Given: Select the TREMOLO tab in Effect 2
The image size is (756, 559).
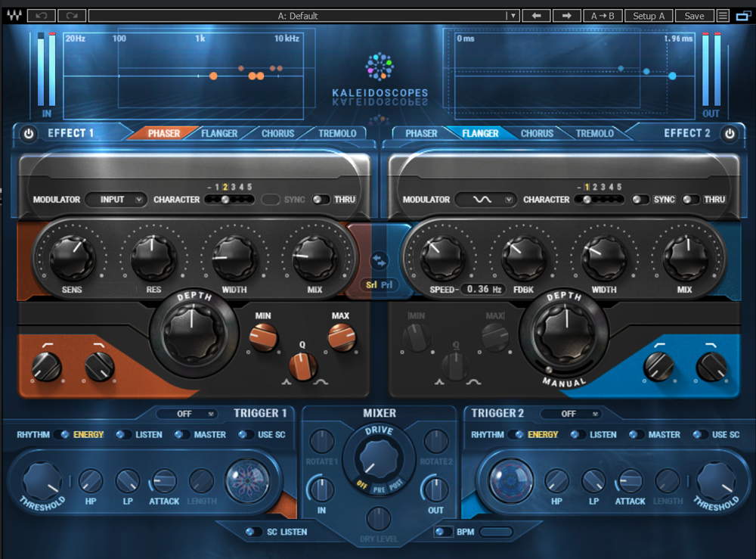Looking at the screenshot, I should point(594,134).
